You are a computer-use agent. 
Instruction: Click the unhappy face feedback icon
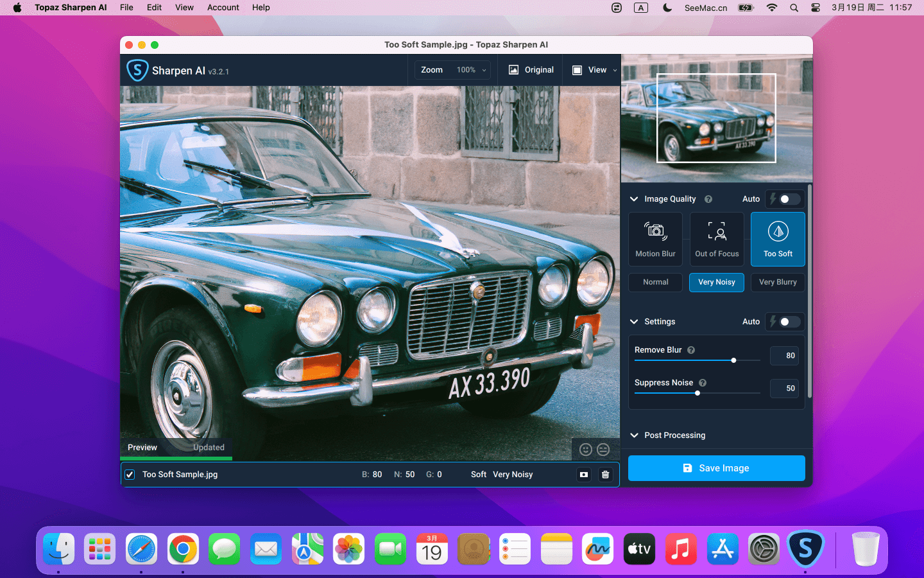coord(603,450)
